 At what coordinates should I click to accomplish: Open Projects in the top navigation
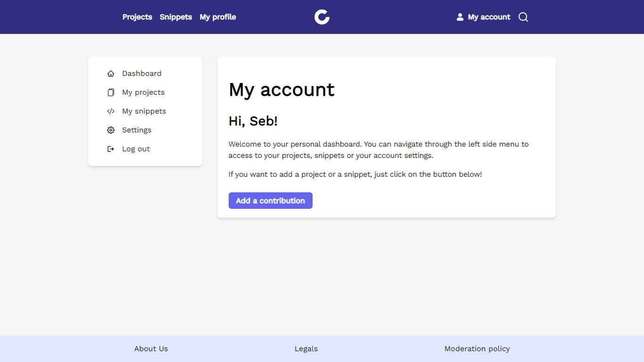point(137,17)
